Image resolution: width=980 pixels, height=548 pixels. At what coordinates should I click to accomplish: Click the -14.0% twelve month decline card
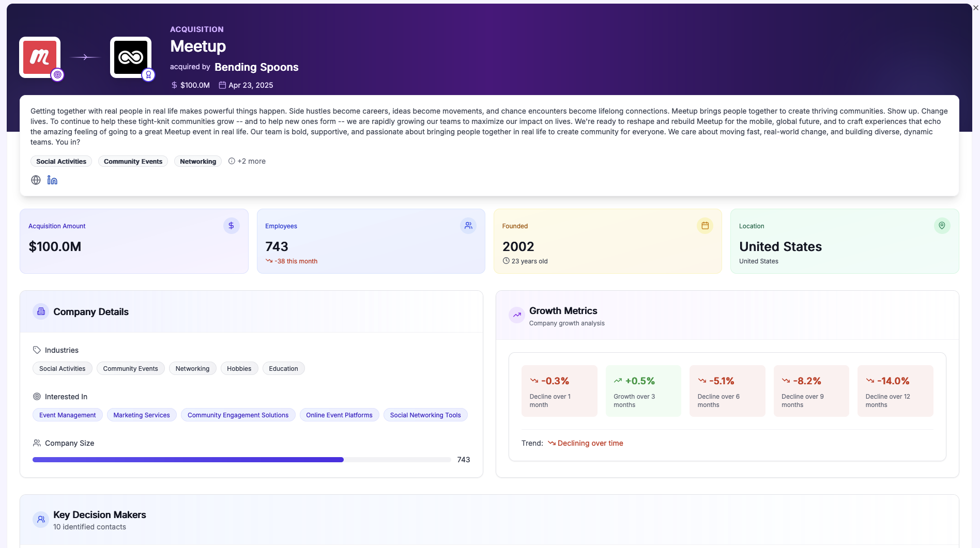coord(895,391)
